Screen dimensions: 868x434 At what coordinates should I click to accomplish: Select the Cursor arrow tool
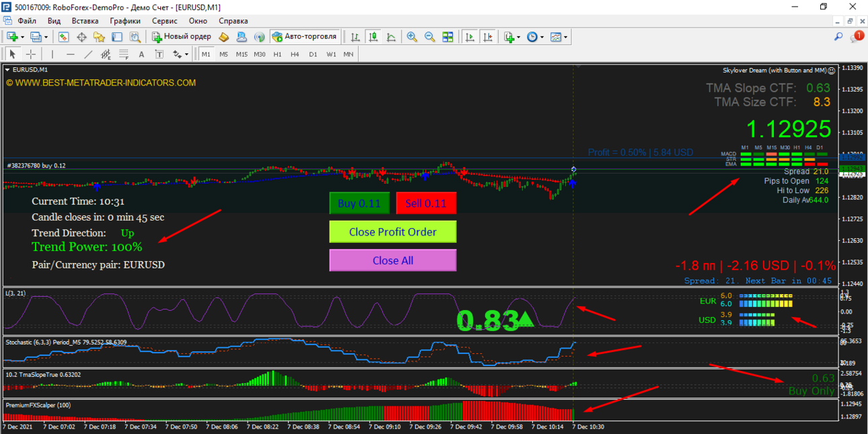pyautogui.click(x=12, y=55)
